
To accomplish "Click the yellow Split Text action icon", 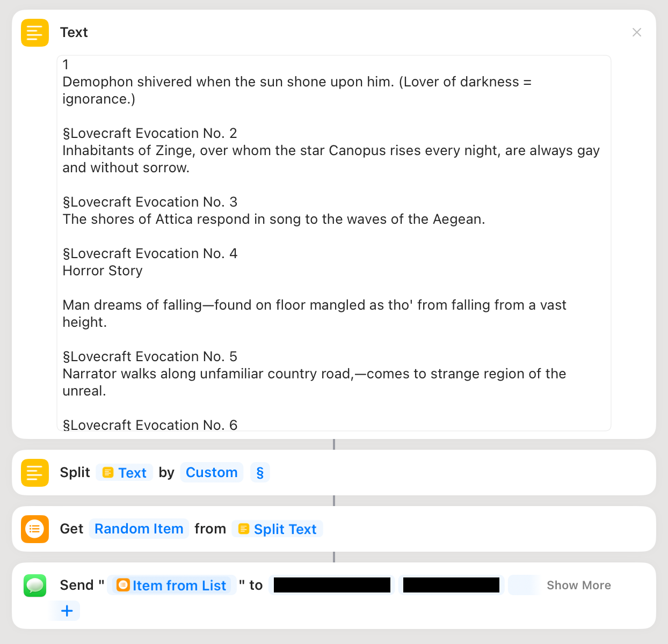I will click(35, 473).
